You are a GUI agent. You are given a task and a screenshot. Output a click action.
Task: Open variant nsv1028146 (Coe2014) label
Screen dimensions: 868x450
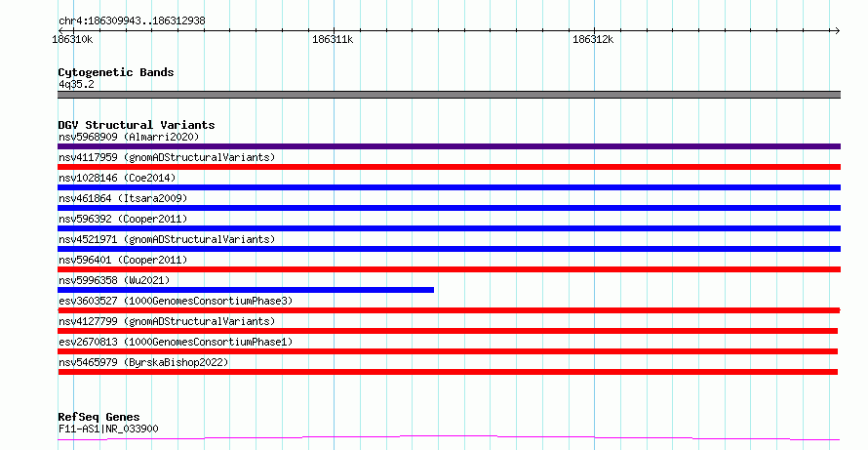pyautogui.click(x=117, y=178)
